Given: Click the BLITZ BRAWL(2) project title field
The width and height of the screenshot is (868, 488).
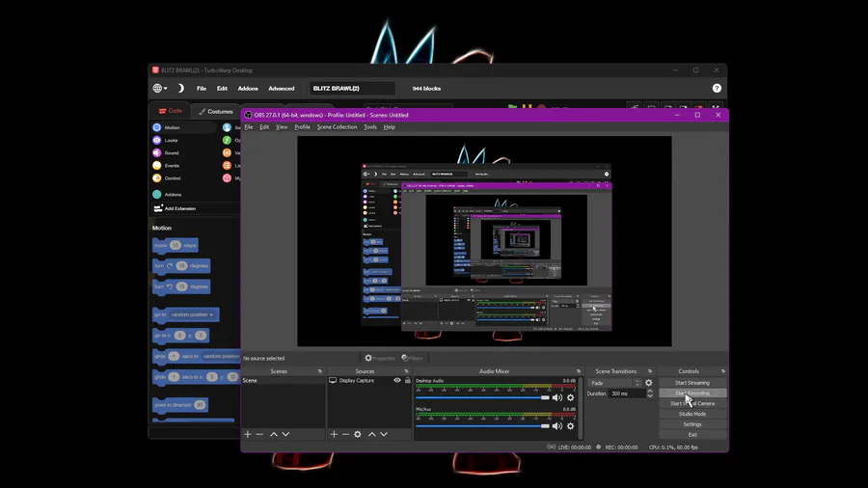Looking at the screenshot, I should [x=352, y=89].
